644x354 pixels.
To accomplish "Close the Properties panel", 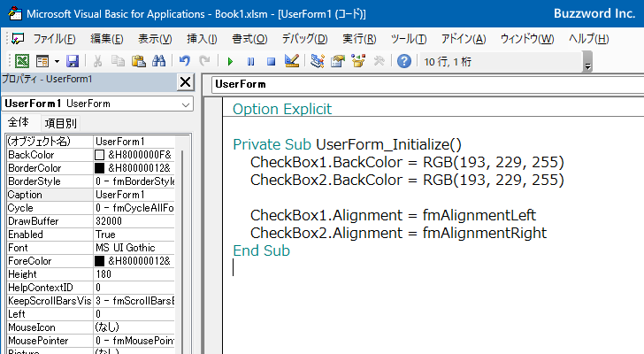I will pos(185,82).
